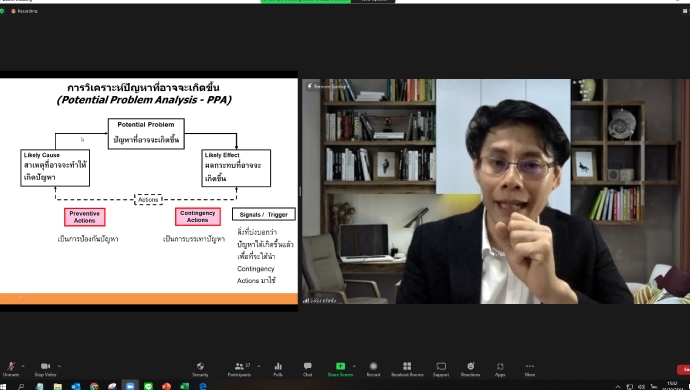
Task: Open the Participants panel
Action: tap(239, 369)
